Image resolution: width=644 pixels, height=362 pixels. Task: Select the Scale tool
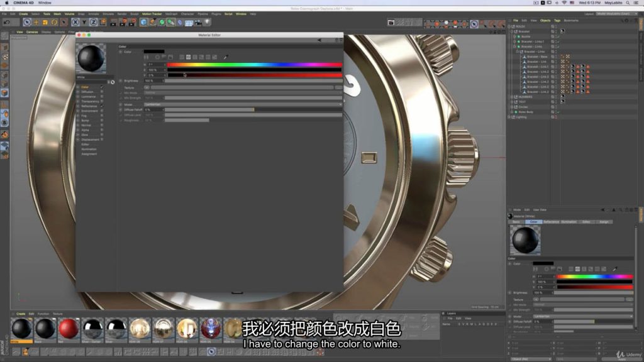(45, 23)
